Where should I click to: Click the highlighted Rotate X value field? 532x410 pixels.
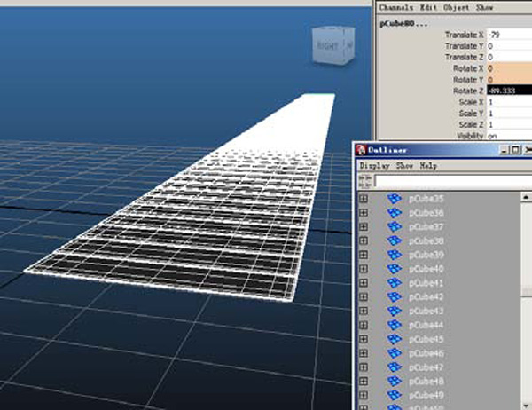pyautogui.click(x=509, y=68)
